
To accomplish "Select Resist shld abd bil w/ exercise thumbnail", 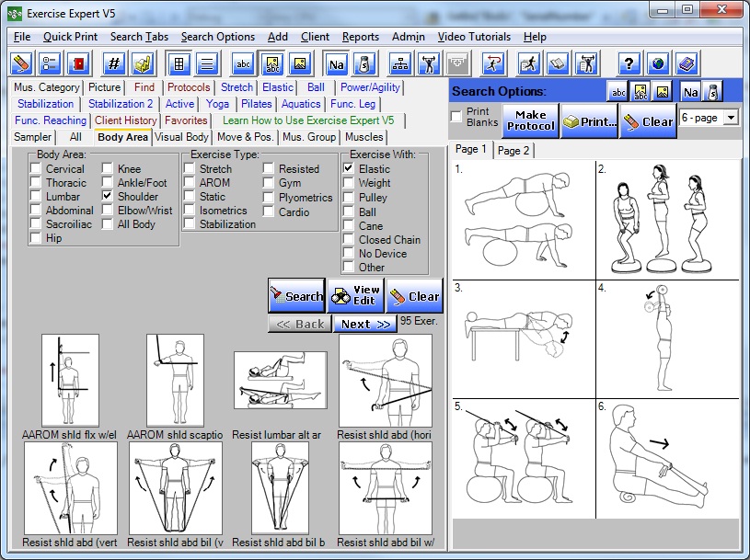I will click(386, 488).
